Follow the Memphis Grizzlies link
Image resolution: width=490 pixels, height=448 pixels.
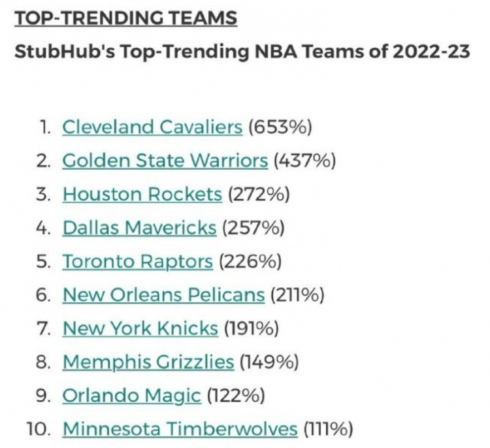(148, 362)
